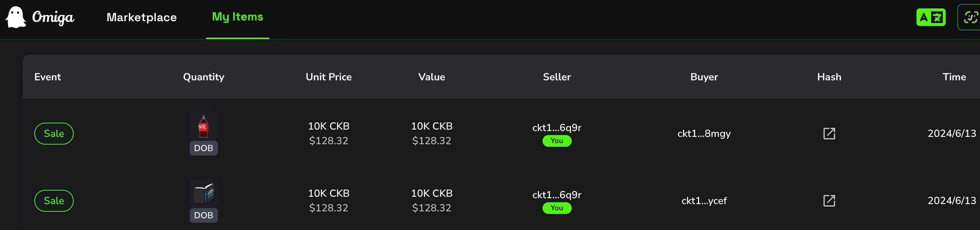
Task: Go to the Marketplace tab
Action: [142, 17]
